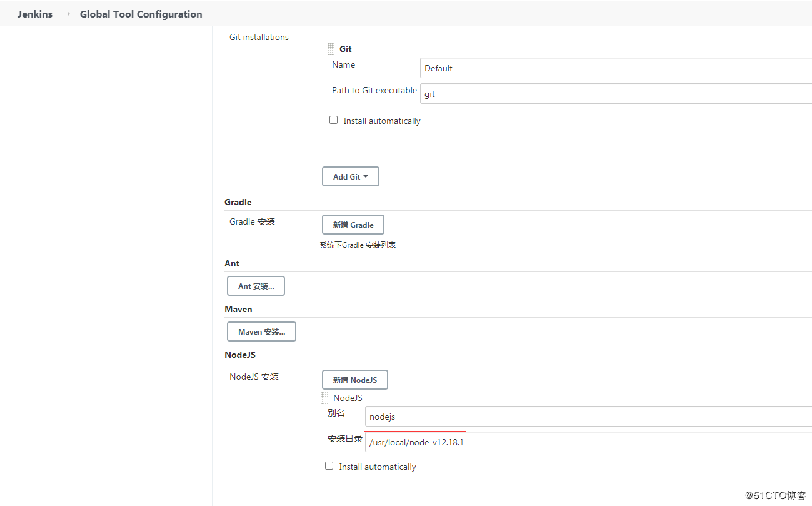Click the 别名 field containing nodejs
Viewport: 812px width, 506px height.
(x=588, y=417)
